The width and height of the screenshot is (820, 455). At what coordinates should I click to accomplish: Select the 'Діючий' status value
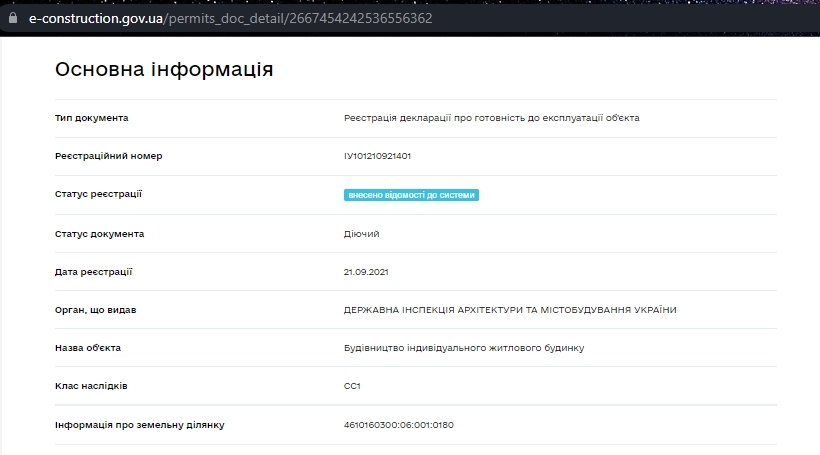pos(361,234)
